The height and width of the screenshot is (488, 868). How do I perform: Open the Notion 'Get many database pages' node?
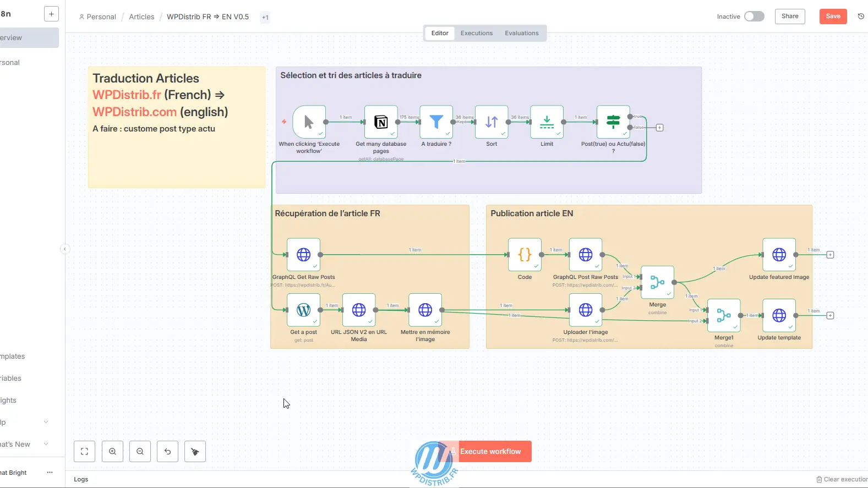[381, 122]
